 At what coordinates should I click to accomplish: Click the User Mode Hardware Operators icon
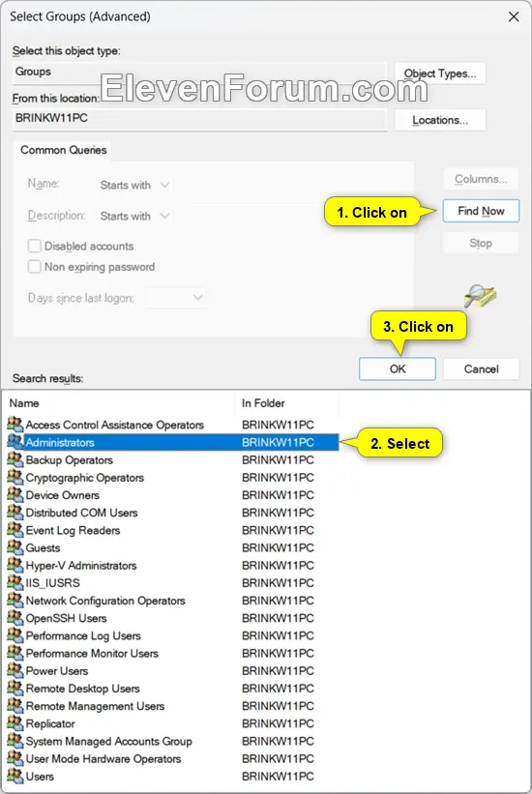tap(15, 758)
